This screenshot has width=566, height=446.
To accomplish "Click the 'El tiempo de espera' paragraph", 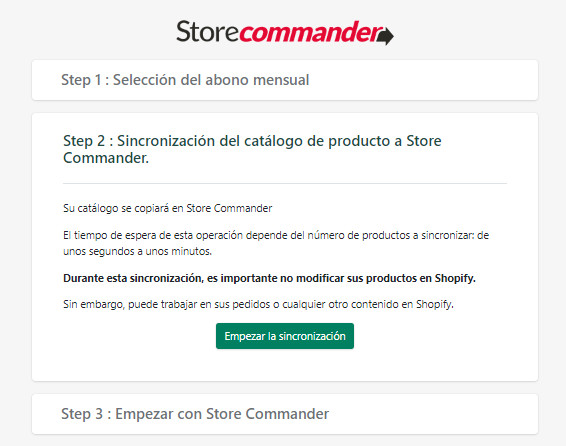I will (276, 243).
